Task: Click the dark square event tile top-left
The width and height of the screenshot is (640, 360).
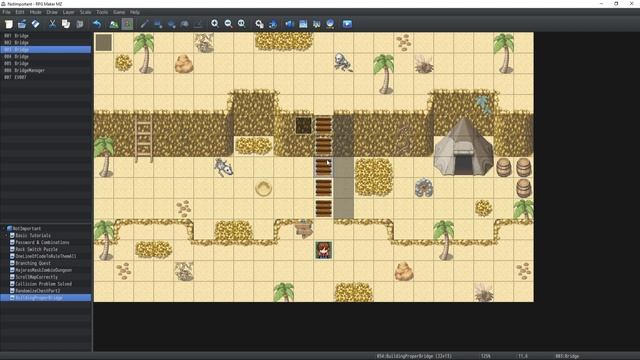Action: (104, 42)
